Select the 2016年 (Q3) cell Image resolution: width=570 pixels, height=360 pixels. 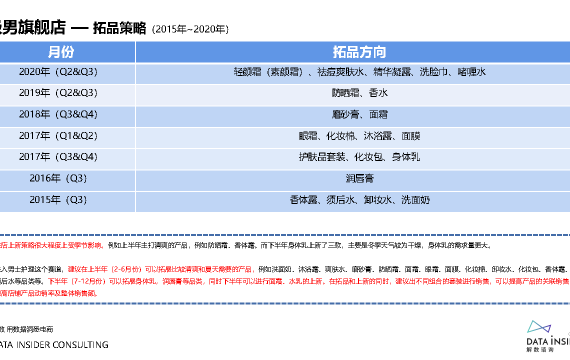[x=67, y=181]
